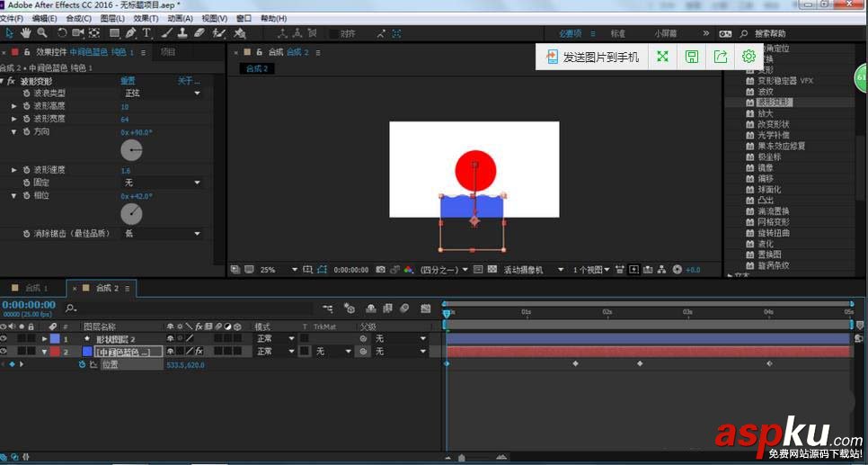
Task: Select the Eraser tool
Action: tap(199, 33)
